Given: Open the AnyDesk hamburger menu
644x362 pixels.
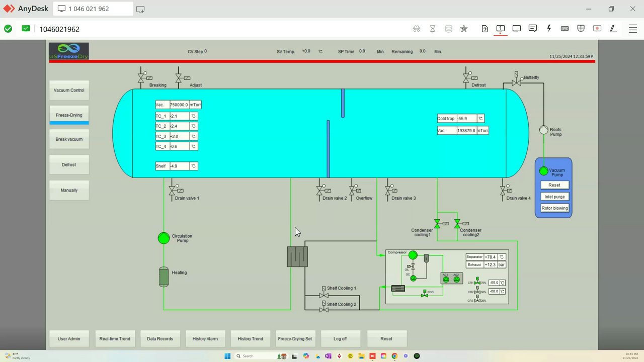Looking at the screenshot, I should (633, 29).
